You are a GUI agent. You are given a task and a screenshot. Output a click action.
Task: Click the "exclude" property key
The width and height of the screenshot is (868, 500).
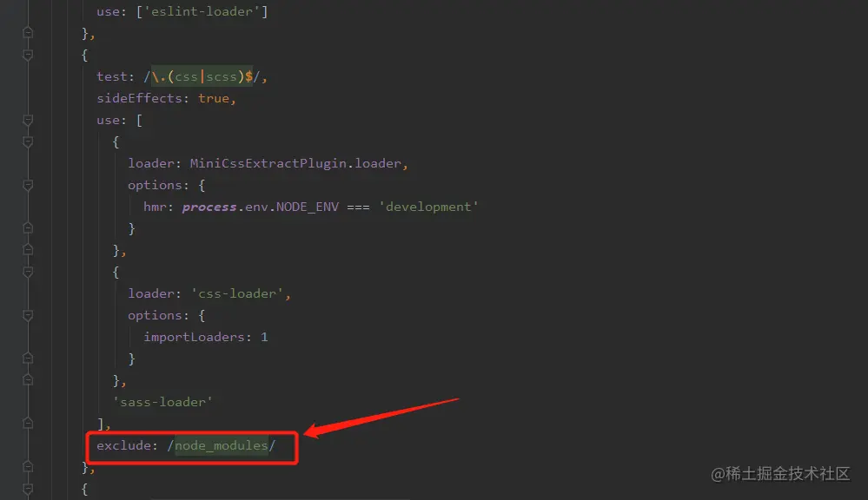coord(123,445)
